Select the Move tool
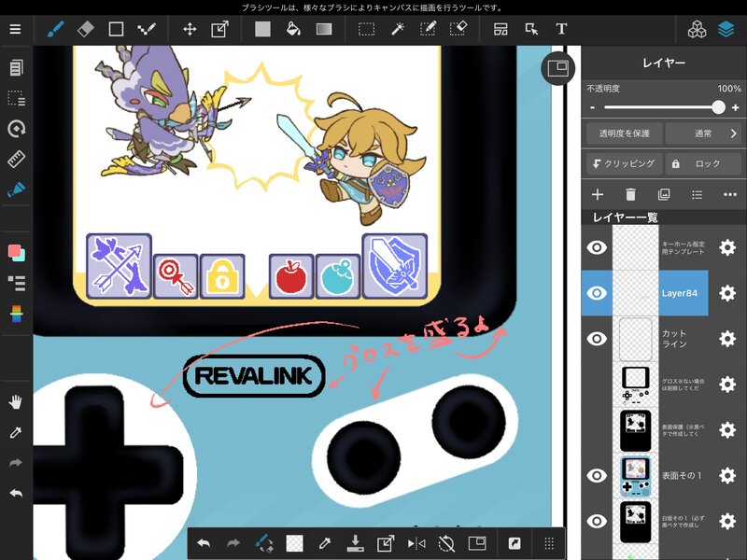 pyautogui.click(x=190, y=29)
